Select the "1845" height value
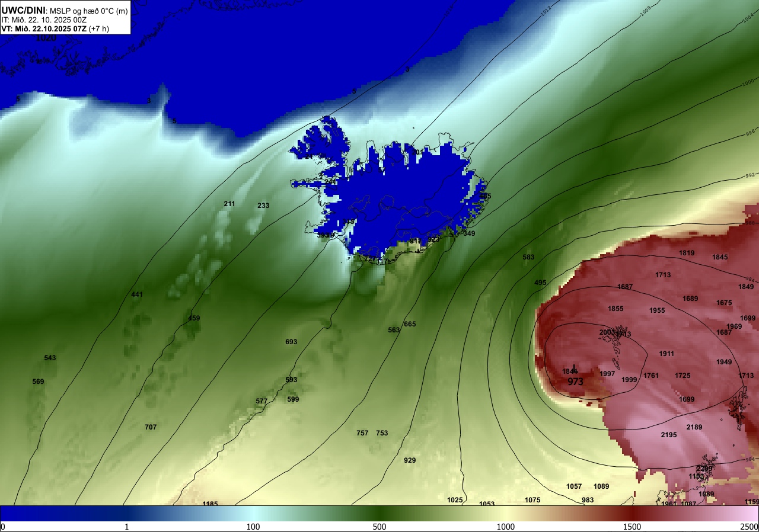759x532 pixels. pyautogui.click(x=720, y=257)
